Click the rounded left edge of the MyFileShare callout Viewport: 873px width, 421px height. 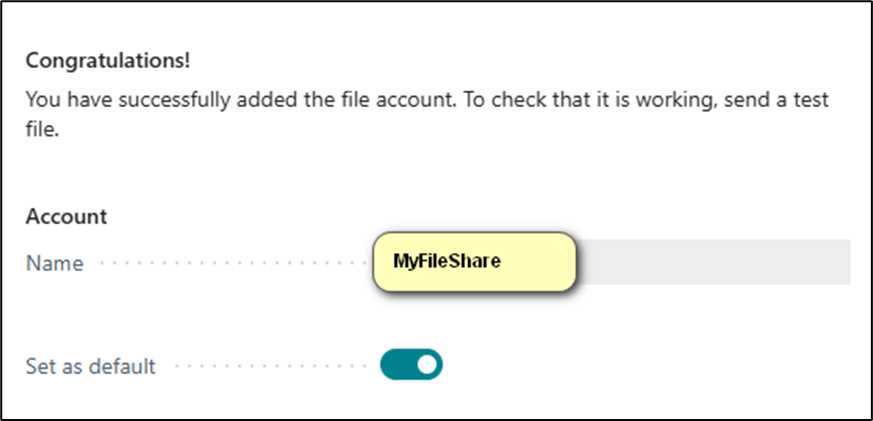tap(379, 263)
